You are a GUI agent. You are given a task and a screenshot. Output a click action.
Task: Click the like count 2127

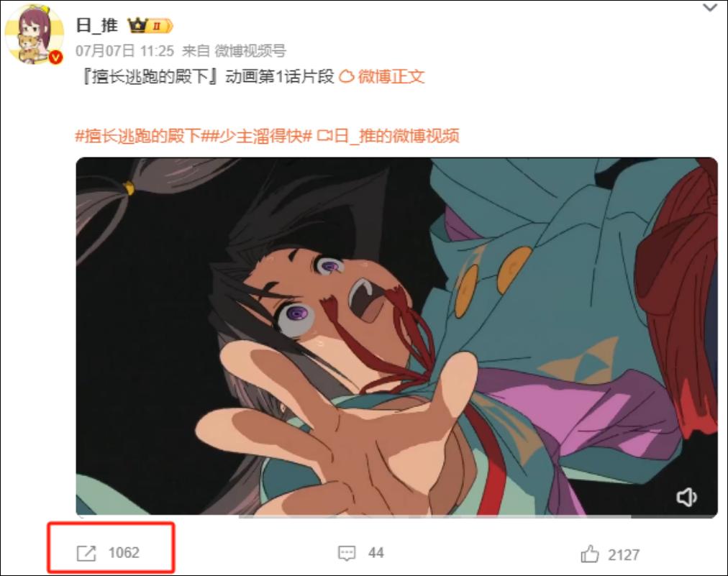[624, 554]
